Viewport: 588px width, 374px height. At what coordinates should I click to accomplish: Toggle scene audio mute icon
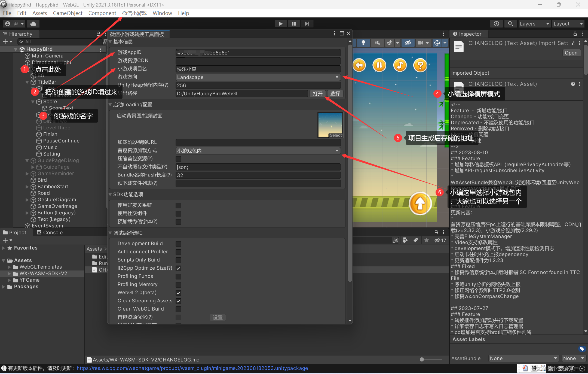(377, 43)
